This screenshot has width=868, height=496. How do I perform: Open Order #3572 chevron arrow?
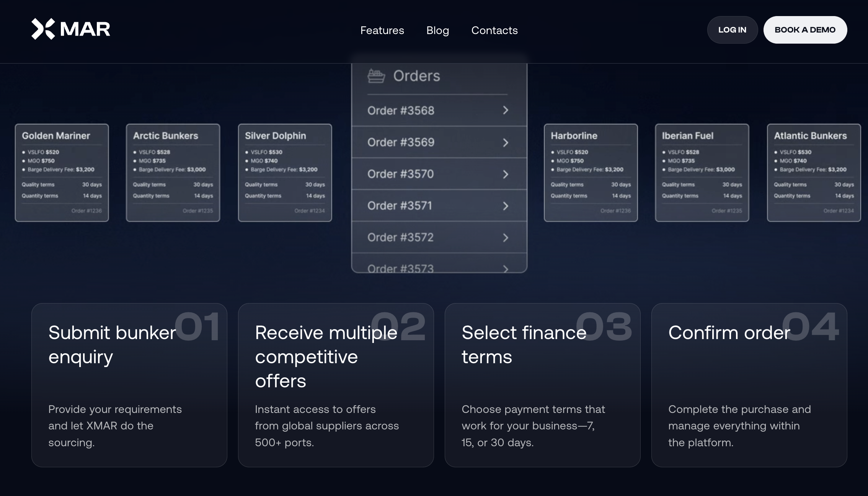[x=506, y=238]
